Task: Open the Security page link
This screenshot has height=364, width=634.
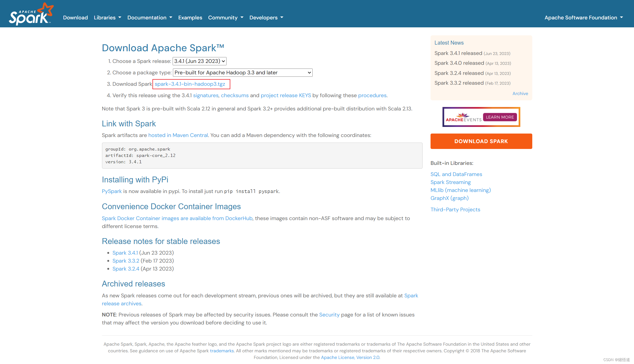Action: [x=329, y=315]
